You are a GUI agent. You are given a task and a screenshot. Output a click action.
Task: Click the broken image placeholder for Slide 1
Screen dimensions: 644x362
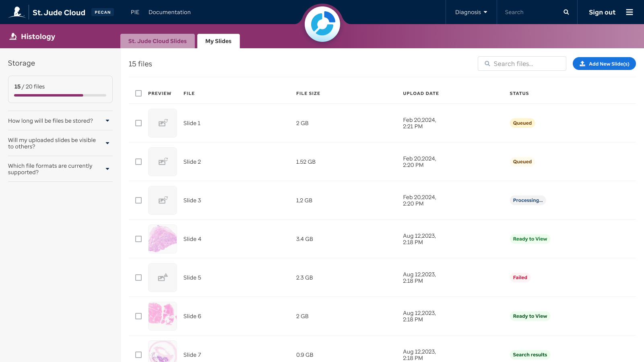(x=162, y=123)
